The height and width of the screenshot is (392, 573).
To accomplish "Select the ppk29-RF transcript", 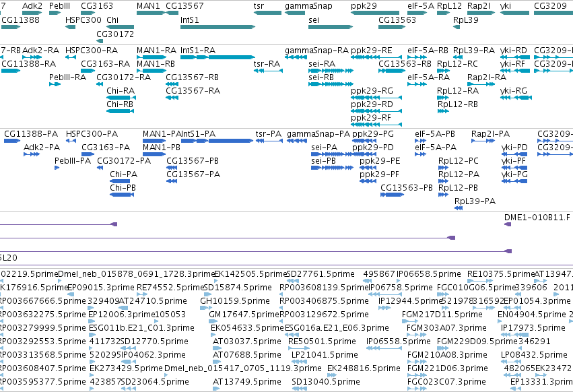I will [x=376, y=125].
